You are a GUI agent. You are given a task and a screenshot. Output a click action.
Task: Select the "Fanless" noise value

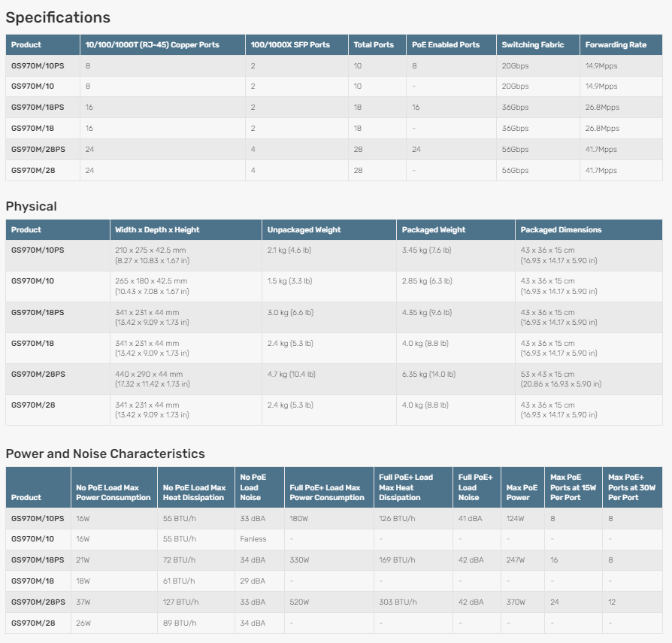point(253,539)
